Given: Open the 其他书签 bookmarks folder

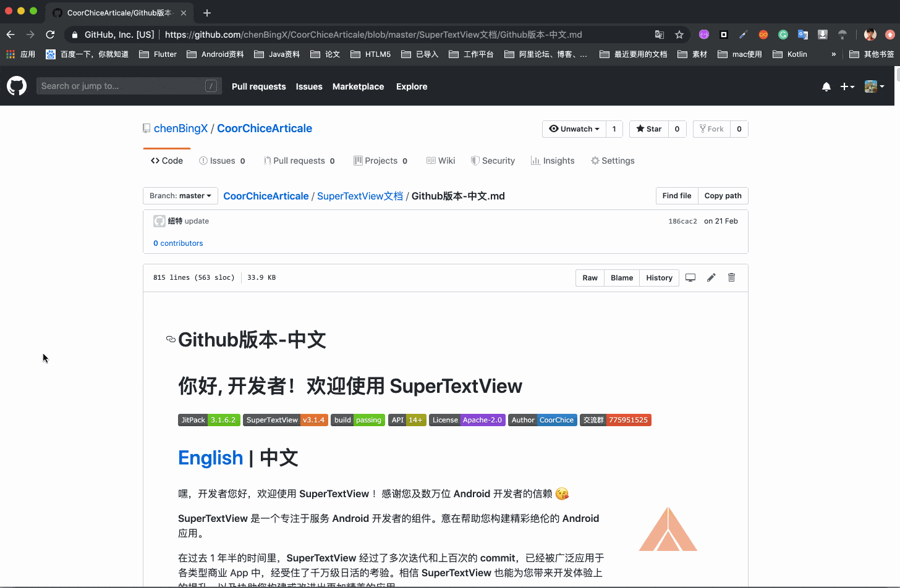Looking at the screenshot, I should pyautogui.click(x=872, y=54).
